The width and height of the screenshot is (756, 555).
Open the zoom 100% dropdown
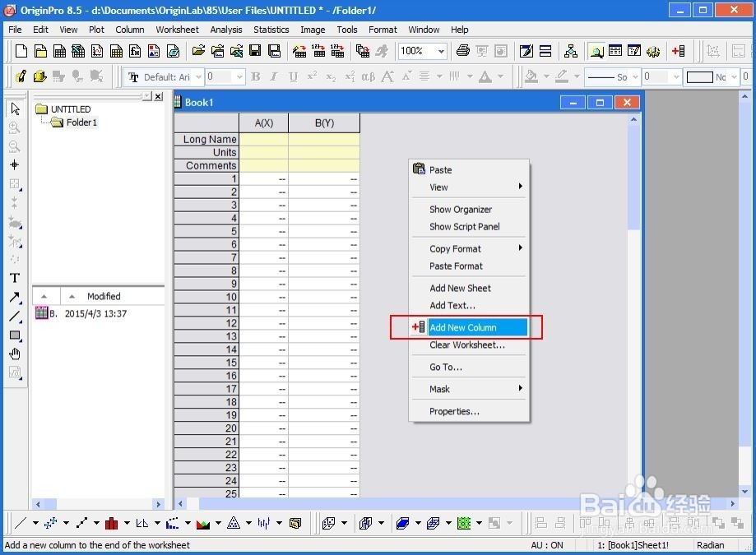(441, 51)
